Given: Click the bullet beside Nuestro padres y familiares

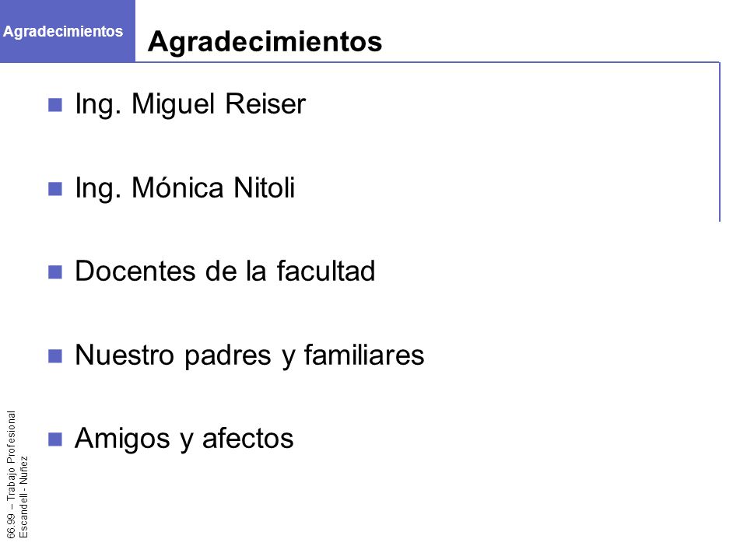Looking at the screenshot, I should pyautogui.click(x=55, y=356).
